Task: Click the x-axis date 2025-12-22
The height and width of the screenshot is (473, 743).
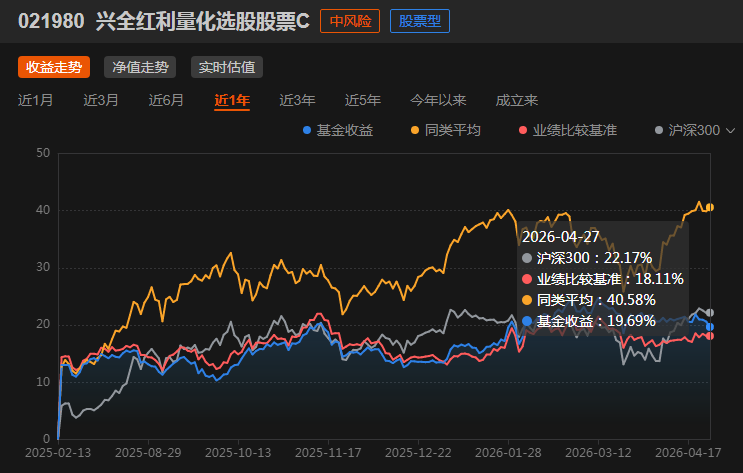Action: click(418, 453)
